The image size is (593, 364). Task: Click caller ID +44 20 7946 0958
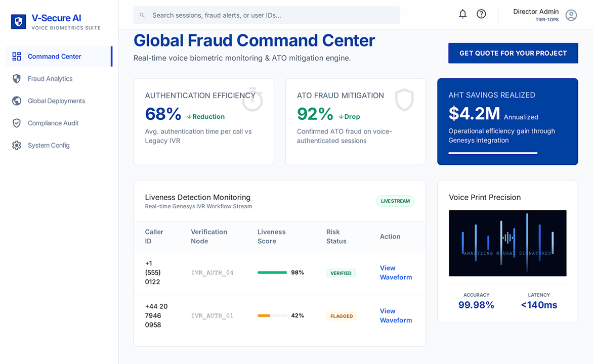click(x=156, y=315)
